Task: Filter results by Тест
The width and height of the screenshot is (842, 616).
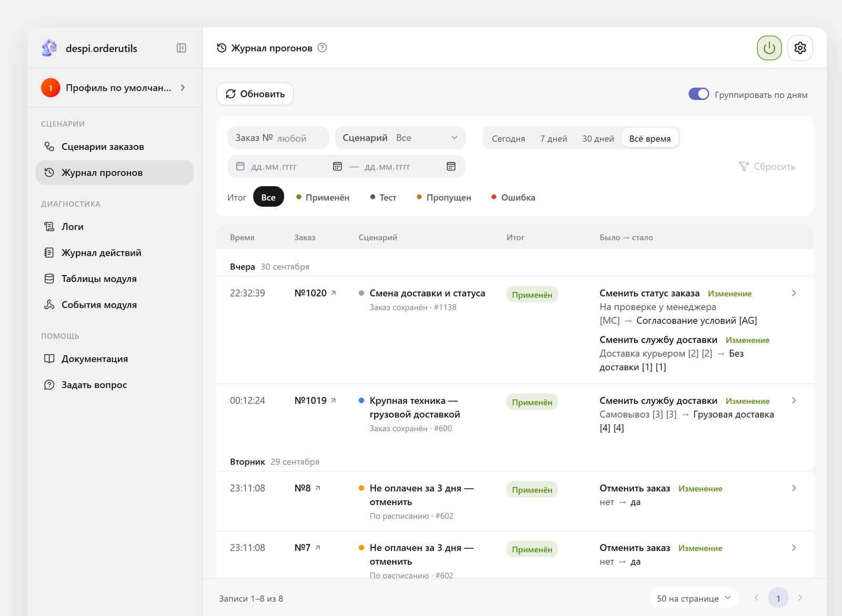Action: (x=383, y=197)
